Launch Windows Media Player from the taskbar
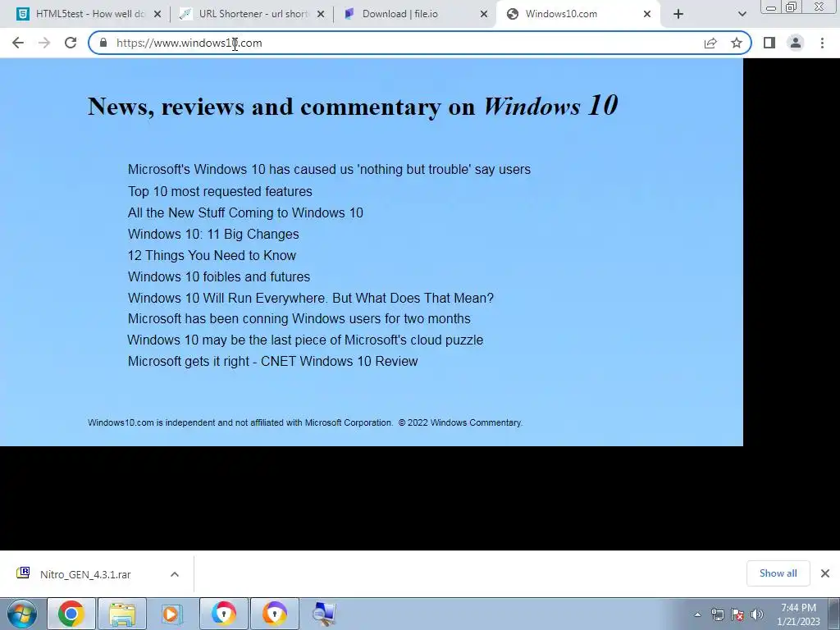Screen dimensions: 840x630 click(172, 614)
